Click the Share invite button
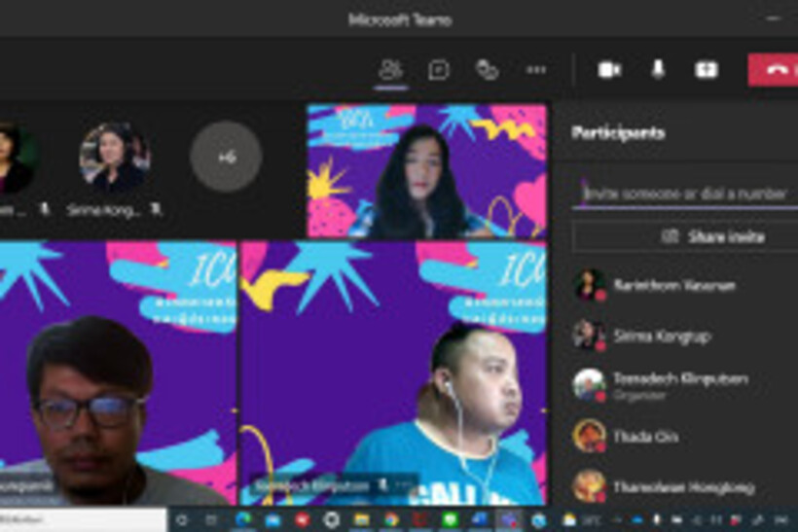The image size is (798, 532). [x=684, y=236]
